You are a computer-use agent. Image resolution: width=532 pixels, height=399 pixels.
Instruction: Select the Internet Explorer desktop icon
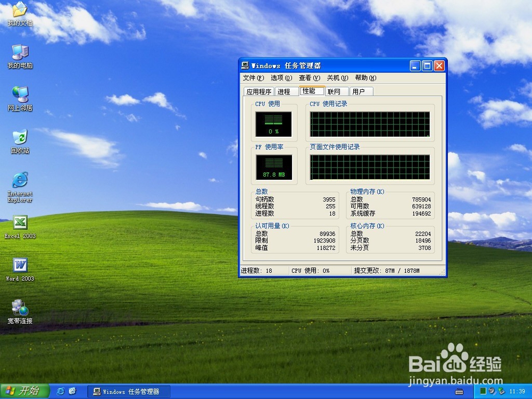(x=20, y=187)
